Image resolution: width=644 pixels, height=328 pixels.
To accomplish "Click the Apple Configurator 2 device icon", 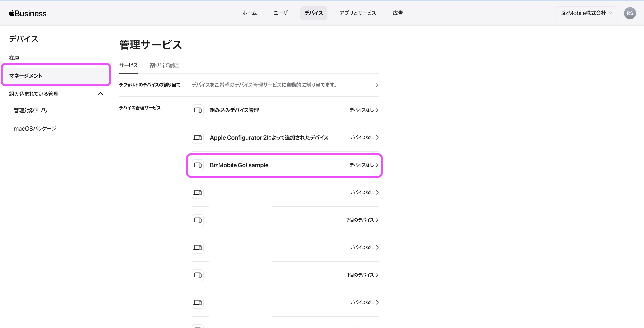I will pyautogui.click(x=198, y=137).
